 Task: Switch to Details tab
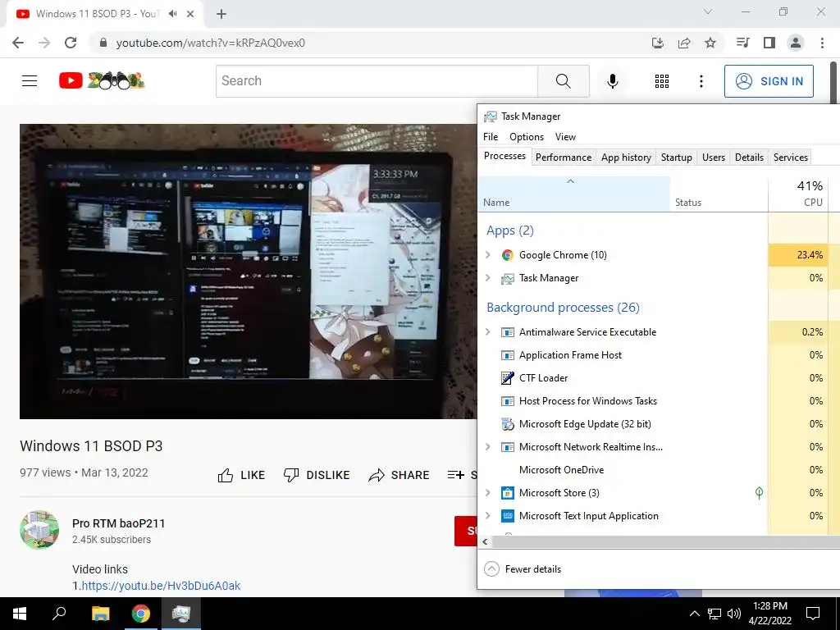749,157
